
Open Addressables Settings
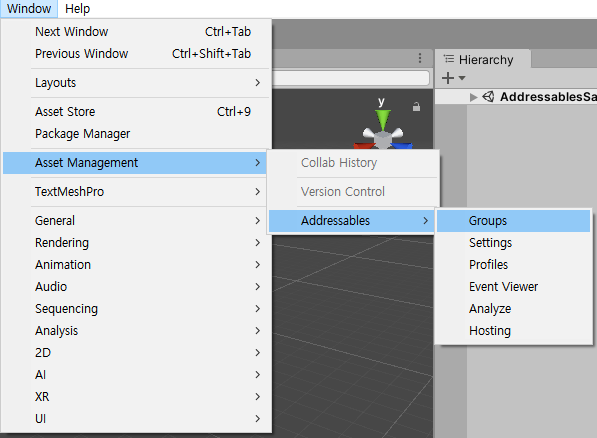(x=513, y=243)
